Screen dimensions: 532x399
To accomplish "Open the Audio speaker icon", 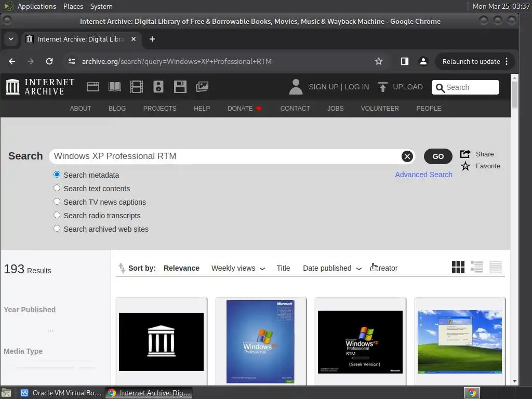I will (158, 87).
